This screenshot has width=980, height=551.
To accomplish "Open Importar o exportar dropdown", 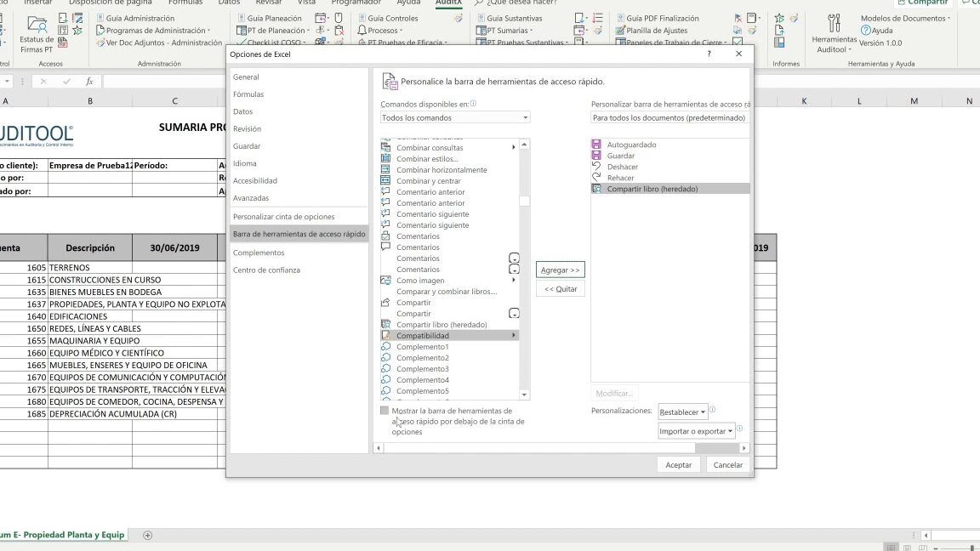I will (696, 431).
